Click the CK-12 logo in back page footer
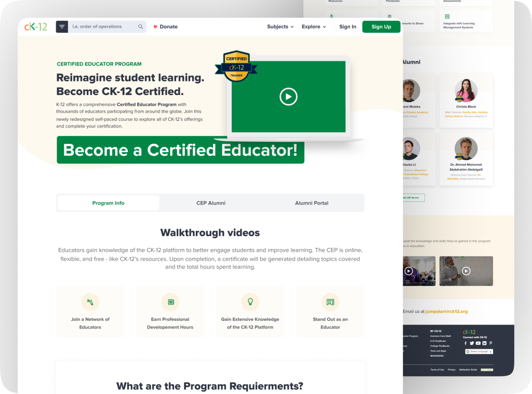 coord(469,332)
